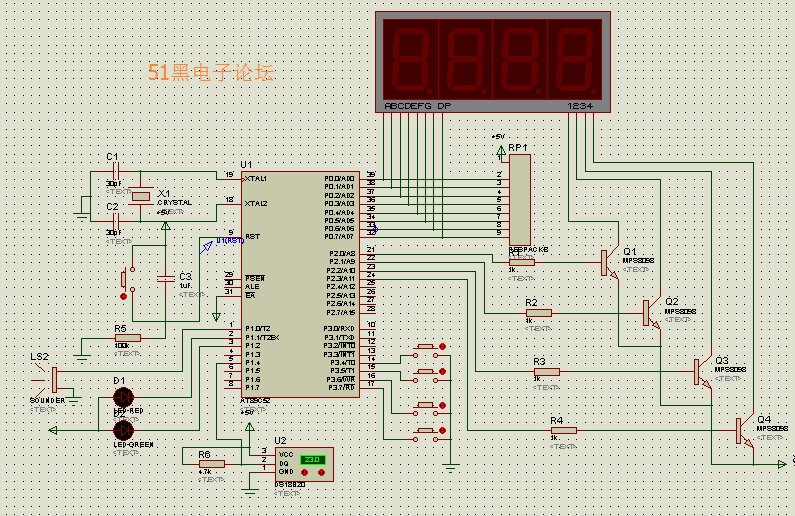
Task: Select capacitor C3
Action: coord(165,278)
